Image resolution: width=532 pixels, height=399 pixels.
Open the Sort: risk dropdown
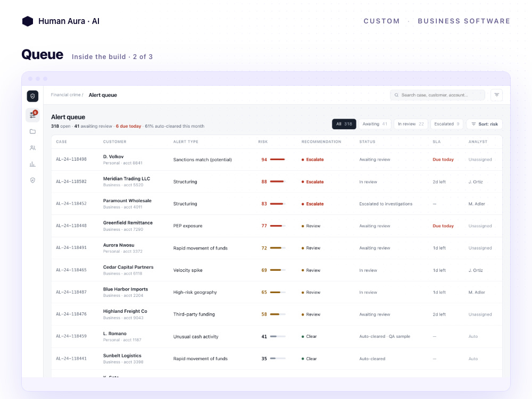pos(485,124)
